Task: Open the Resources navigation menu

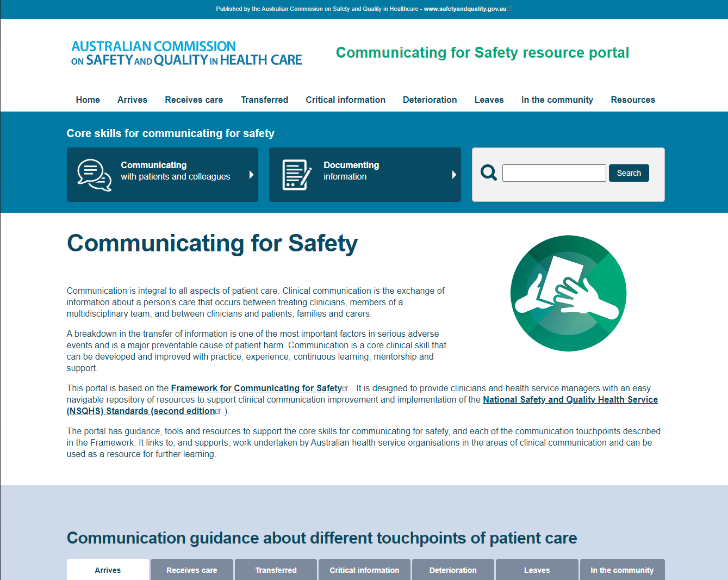Action: tap(633, 100)
